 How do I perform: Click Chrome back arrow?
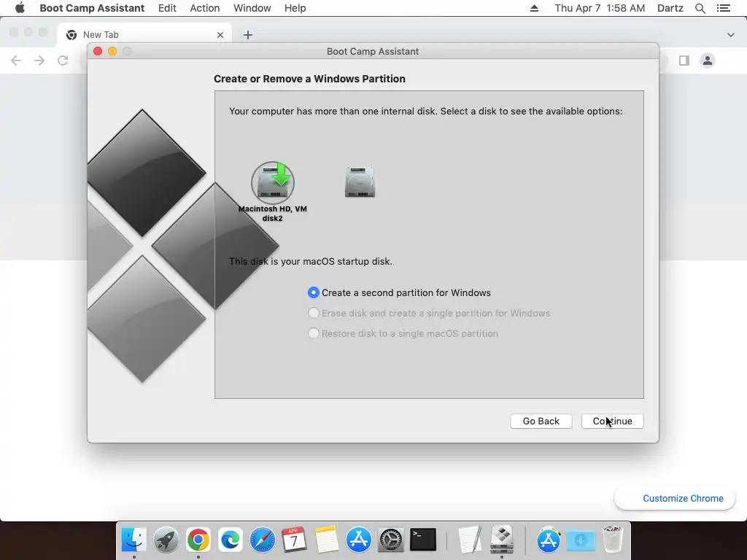tap(16, 61)
